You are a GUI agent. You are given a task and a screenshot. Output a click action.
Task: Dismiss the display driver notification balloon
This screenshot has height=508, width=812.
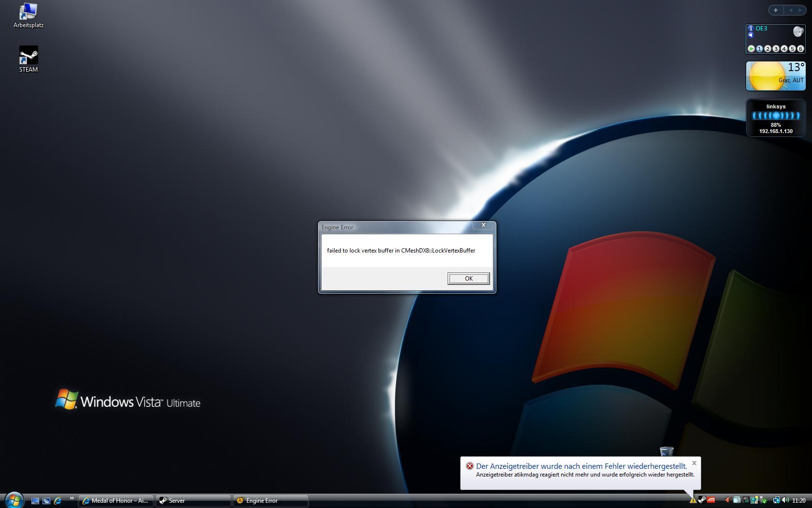(694, 463)
